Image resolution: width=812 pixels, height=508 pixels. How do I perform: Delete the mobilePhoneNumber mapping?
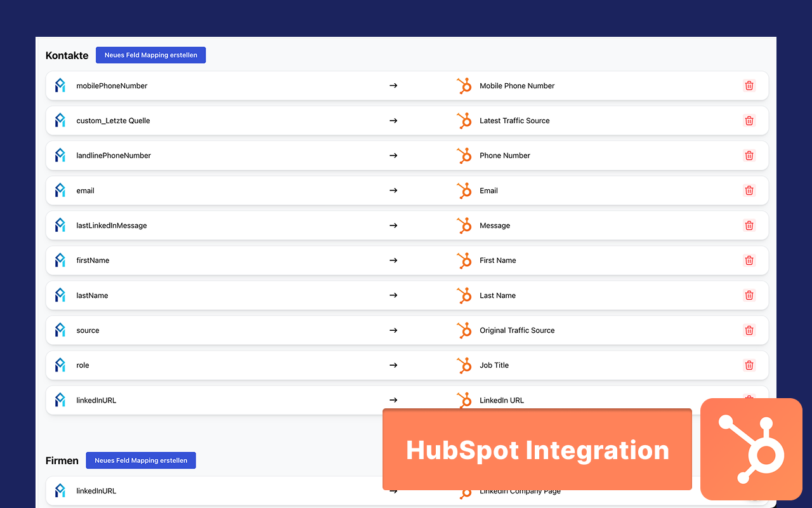coord(749,86)
